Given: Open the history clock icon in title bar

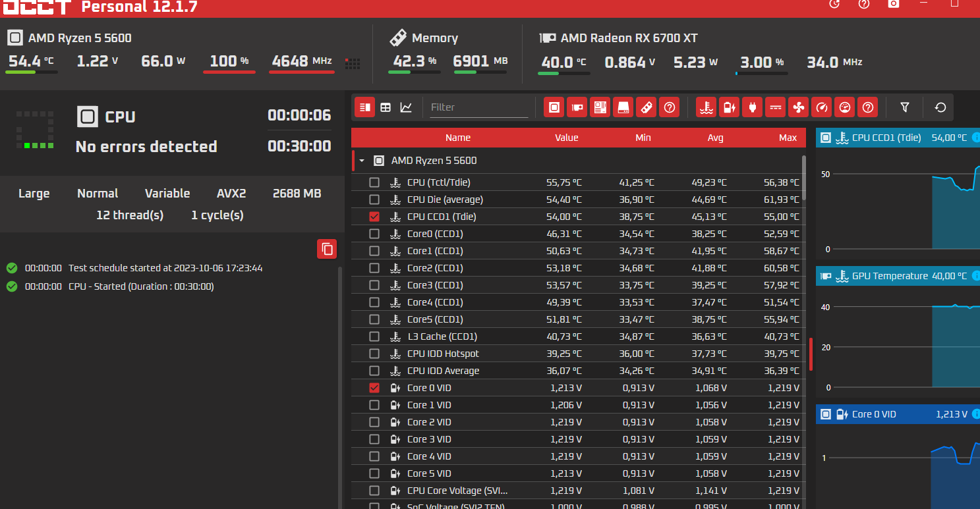Looking at the screenshot, I should click(x=834, y=4).
